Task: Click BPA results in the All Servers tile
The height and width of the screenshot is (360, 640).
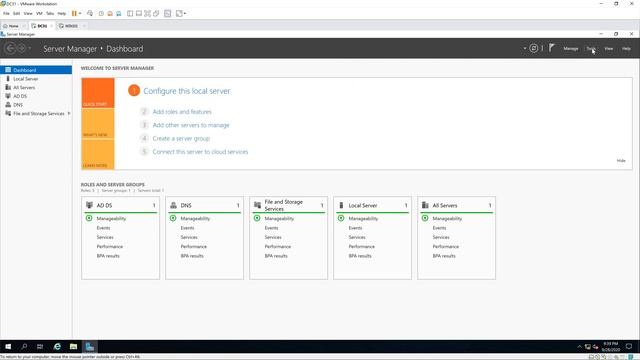Action: coord(444,256)
